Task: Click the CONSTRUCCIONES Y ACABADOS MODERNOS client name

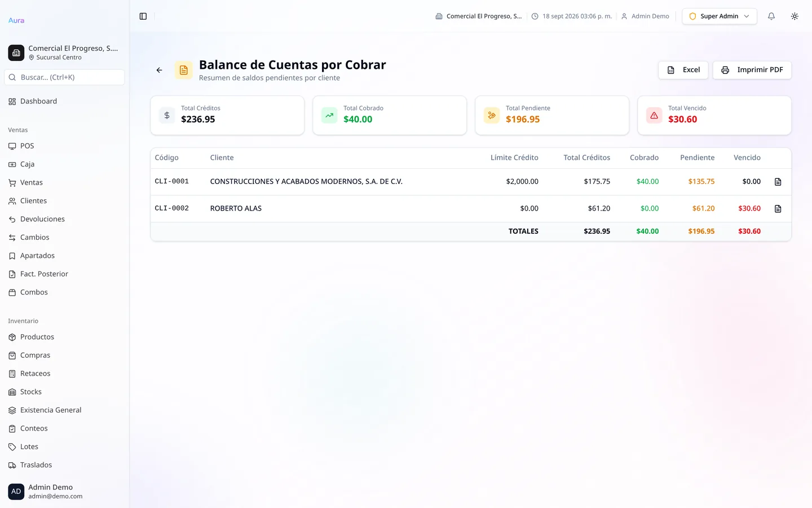Action: click(x=306, y=182)
